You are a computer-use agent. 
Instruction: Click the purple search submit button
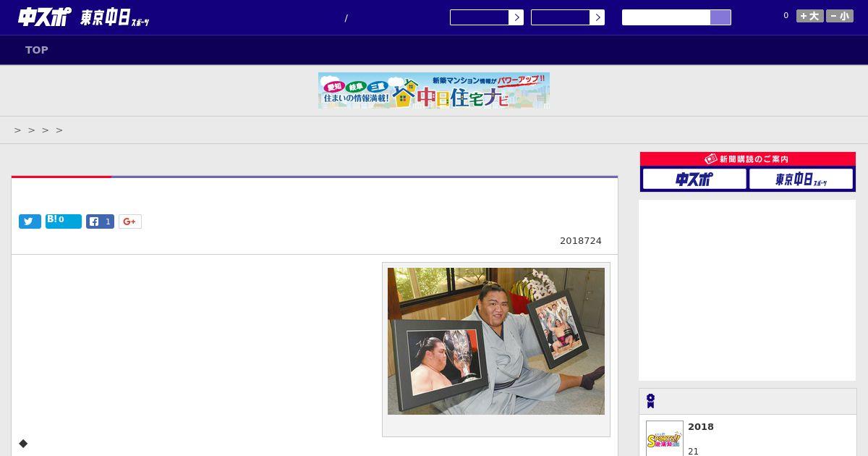click(x=720, y=17)
